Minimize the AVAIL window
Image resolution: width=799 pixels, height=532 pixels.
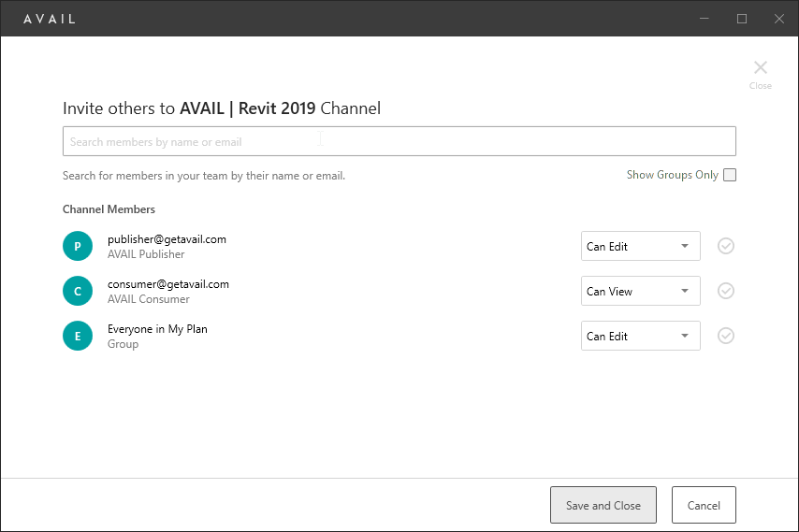pyautogui.click(x=705, y=19)
